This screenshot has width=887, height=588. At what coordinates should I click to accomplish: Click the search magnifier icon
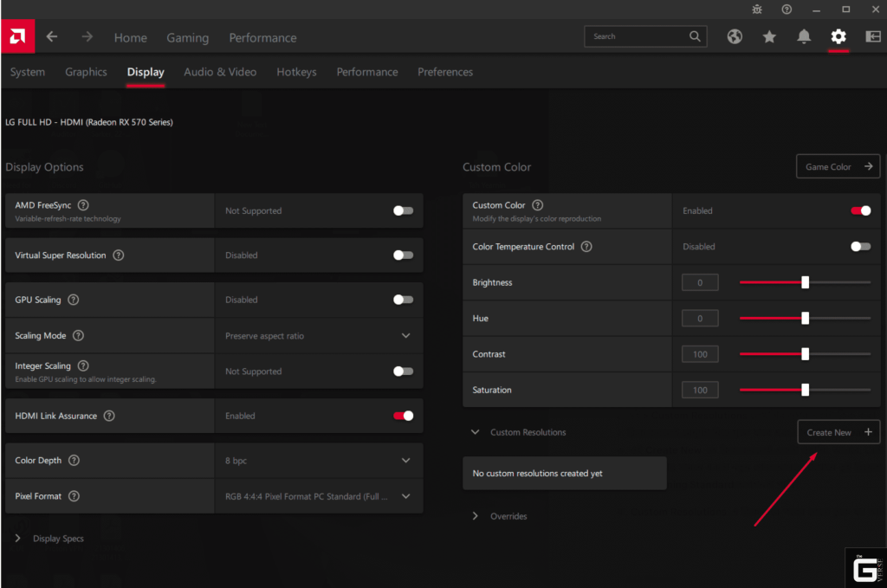tap(694, 36)
